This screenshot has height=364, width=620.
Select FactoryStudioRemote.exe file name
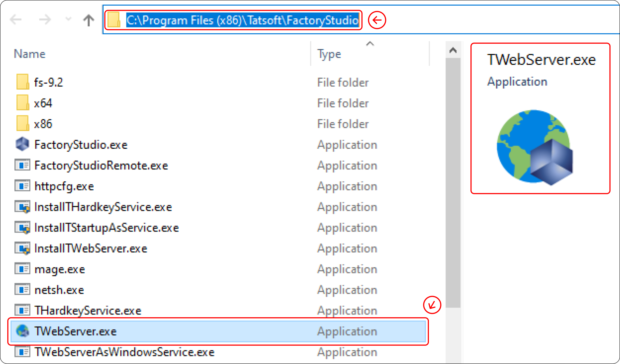point(101,165)
